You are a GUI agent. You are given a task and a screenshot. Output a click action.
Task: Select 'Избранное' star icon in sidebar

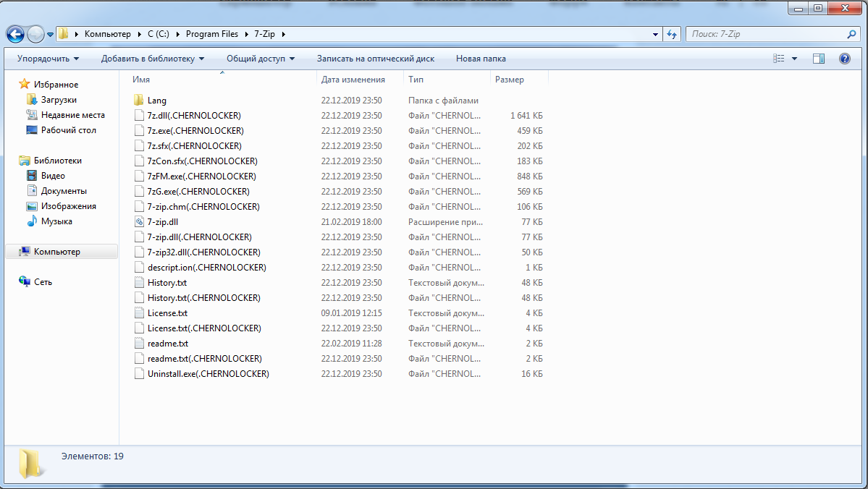click(x=25, y=84)
